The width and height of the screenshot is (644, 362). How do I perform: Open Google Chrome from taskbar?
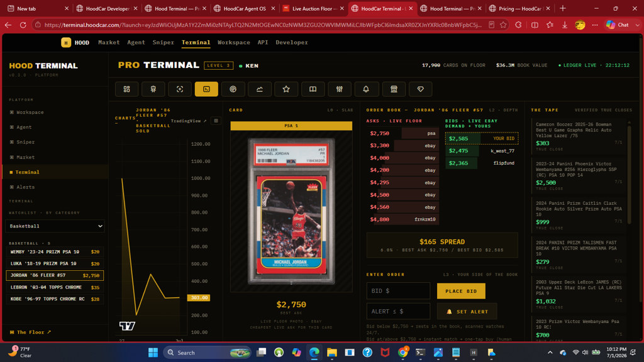pos(403,353)
